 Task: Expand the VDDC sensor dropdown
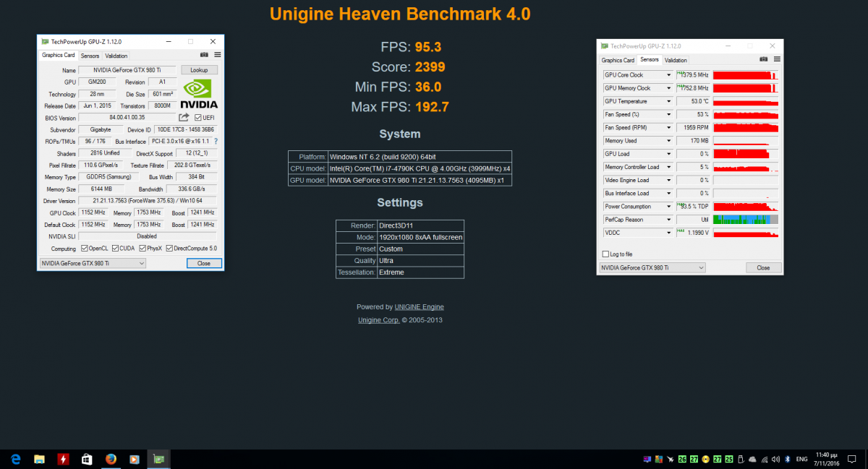[668, 233]
